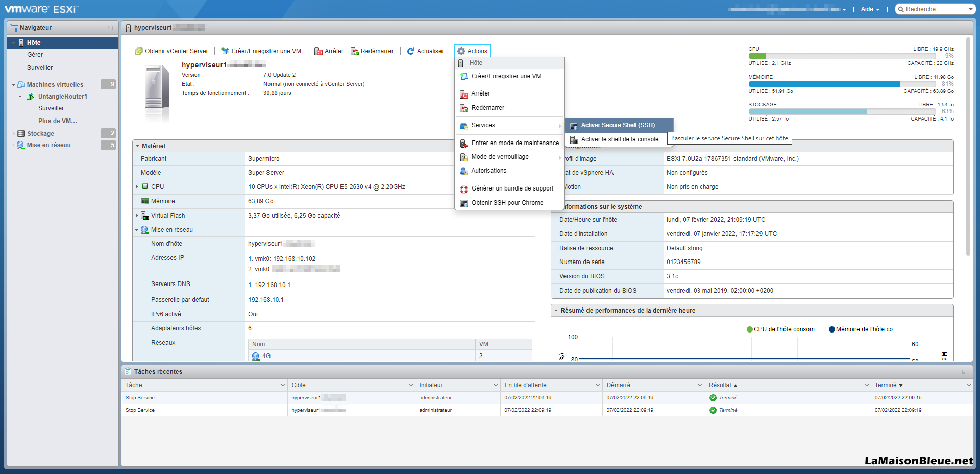Screen dimensions: 980x474
Task: Click the '192.168.10.1' passerelle value
Action: [x=266, y=300]
